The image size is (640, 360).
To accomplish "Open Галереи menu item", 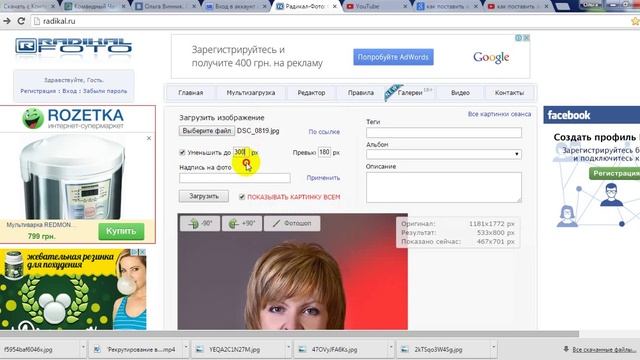I will click(410, 93).
